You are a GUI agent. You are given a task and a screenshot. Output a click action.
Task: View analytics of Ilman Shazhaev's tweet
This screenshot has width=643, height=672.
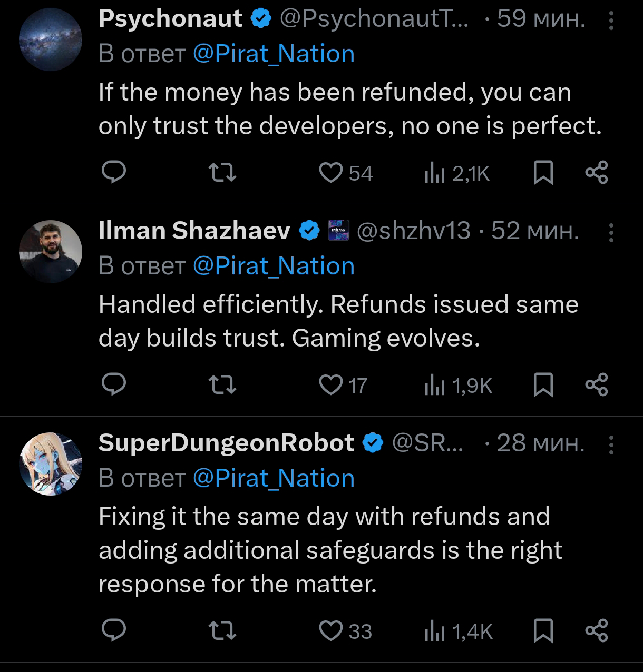[457, 386]
